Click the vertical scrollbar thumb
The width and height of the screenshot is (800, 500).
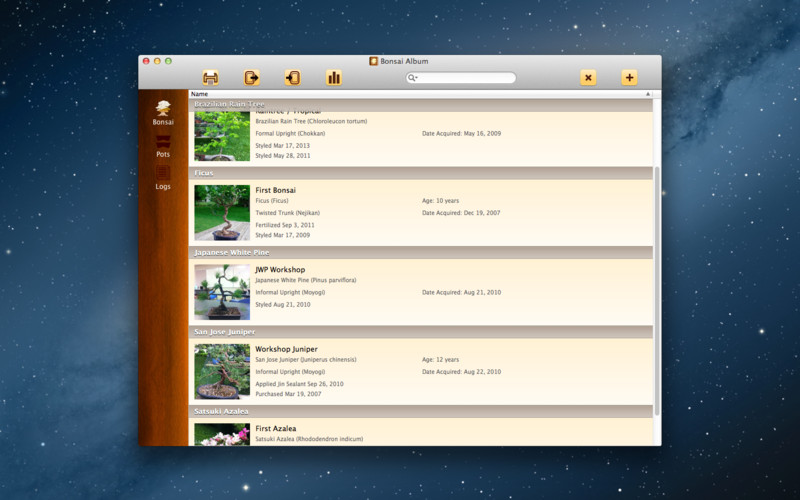coord(657,291)
